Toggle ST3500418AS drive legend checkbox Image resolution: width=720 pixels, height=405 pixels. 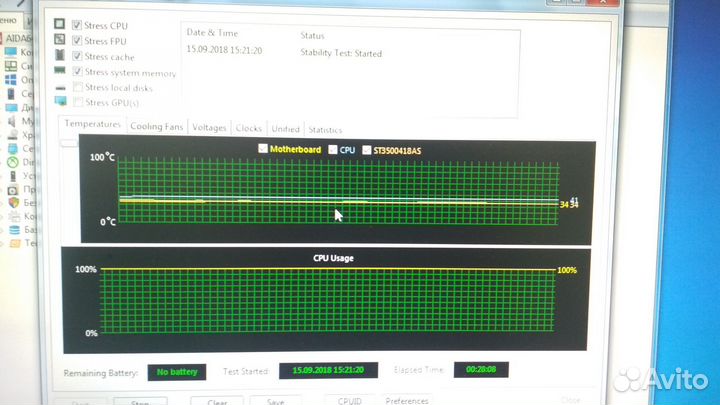click(x=366, y=150)
